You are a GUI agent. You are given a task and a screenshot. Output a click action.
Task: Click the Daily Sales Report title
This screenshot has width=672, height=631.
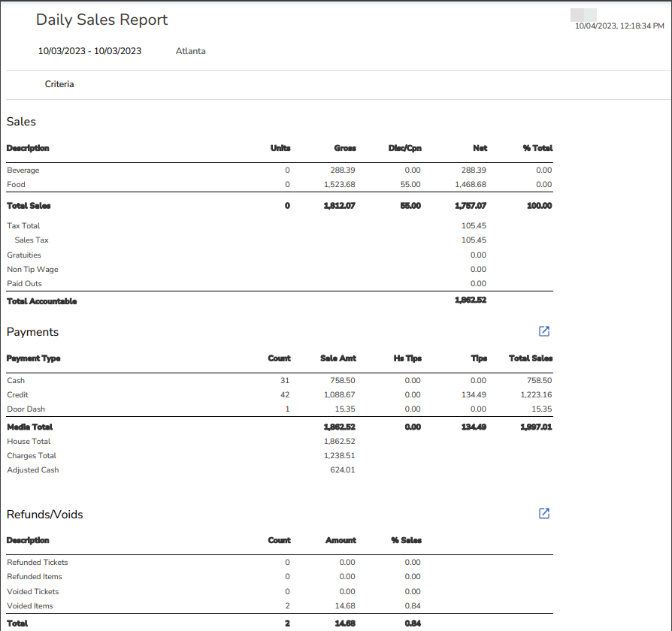click(x=102, y=20)
